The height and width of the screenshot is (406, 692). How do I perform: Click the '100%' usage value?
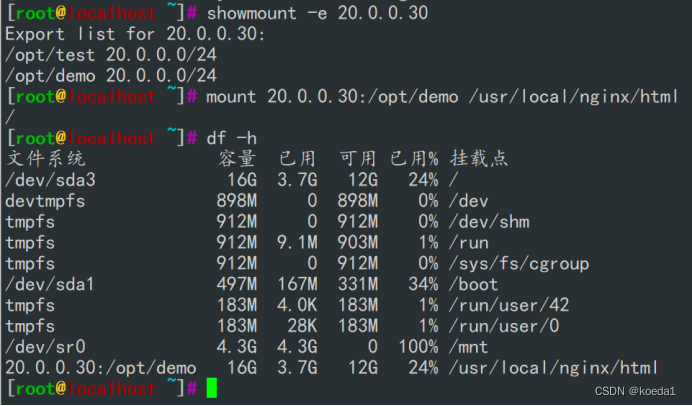(x=418, y=347)
